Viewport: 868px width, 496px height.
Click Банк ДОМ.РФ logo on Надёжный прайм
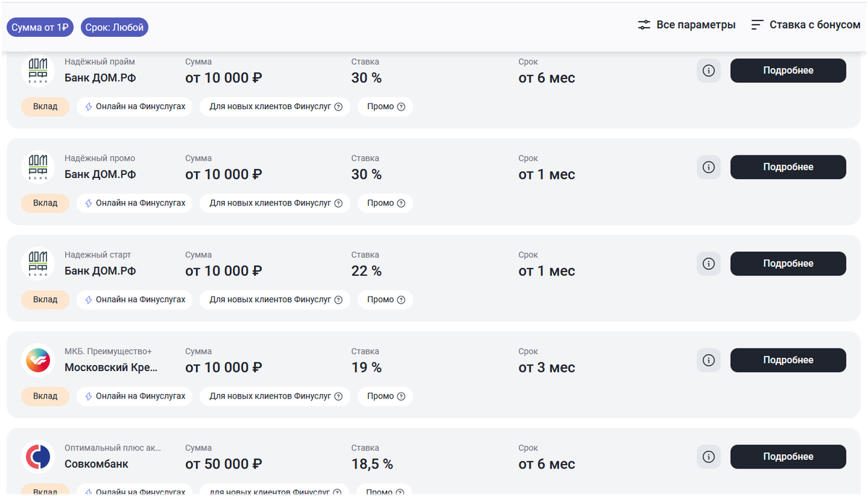click(38, 71)
